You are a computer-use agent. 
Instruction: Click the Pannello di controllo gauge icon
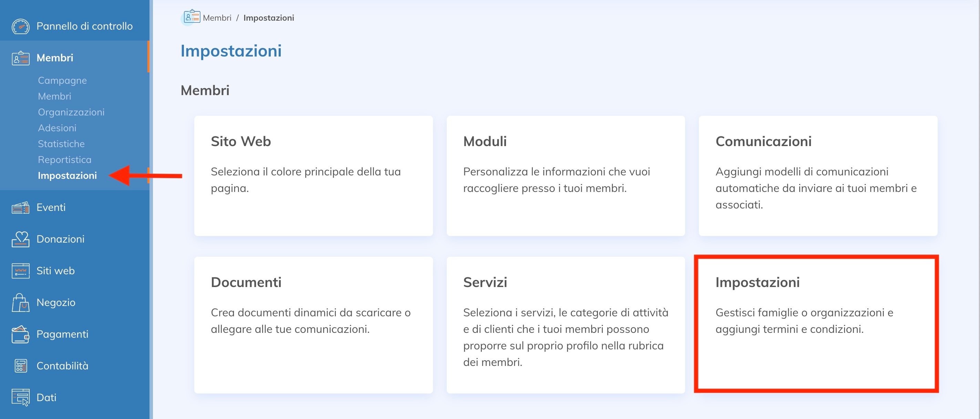(x=21, y=26)
